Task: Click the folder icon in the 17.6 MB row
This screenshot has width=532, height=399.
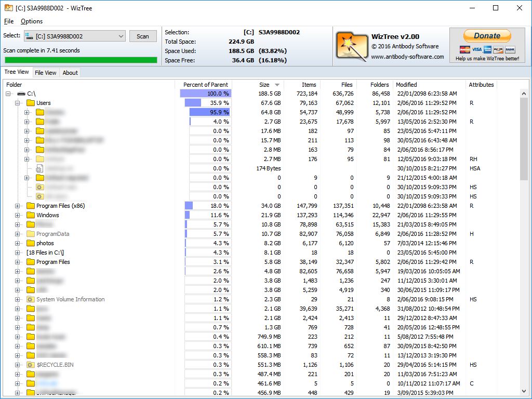Action: (40, 131)
